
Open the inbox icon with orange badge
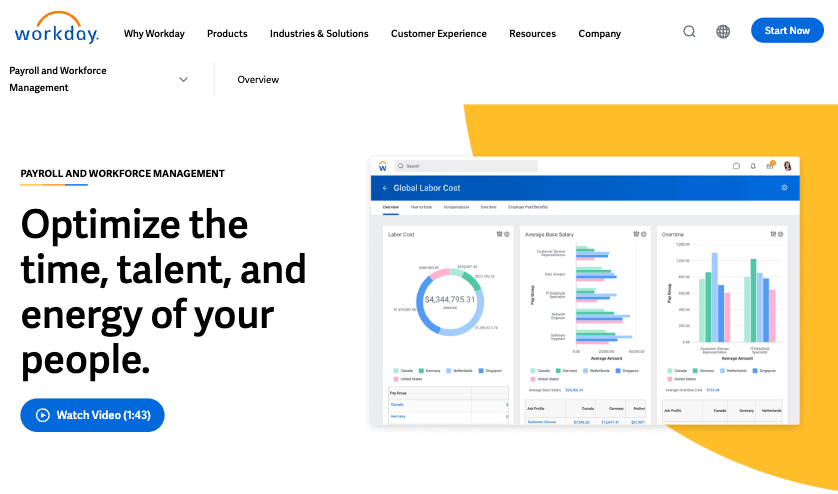[x=770, y=165]
